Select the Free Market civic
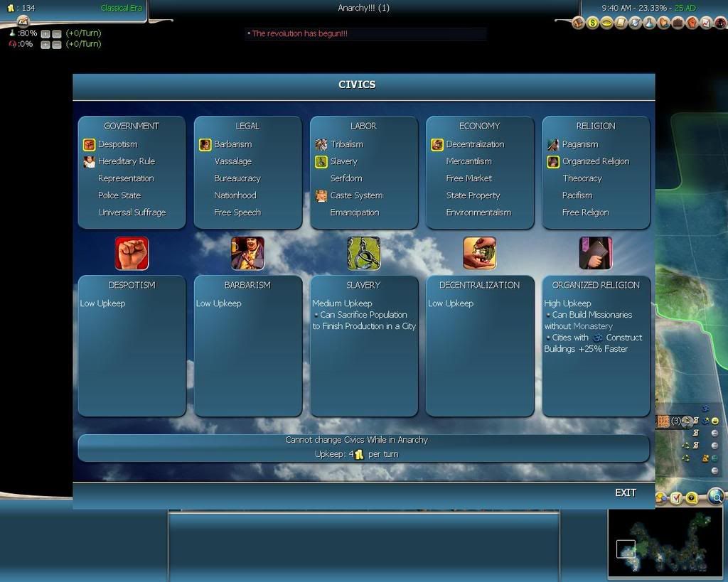The width and height of the screenshot is (728, 582). pos(469,178)
